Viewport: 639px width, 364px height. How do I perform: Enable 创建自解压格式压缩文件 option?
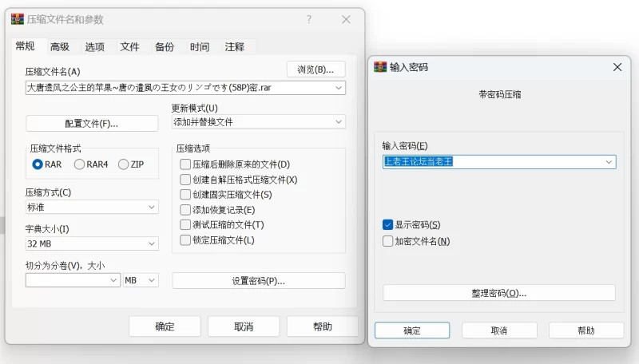(186, 180)
